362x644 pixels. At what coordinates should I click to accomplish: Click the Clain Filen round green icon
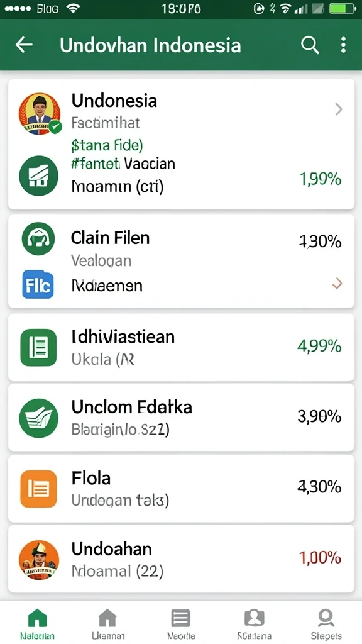coord(38,238)
